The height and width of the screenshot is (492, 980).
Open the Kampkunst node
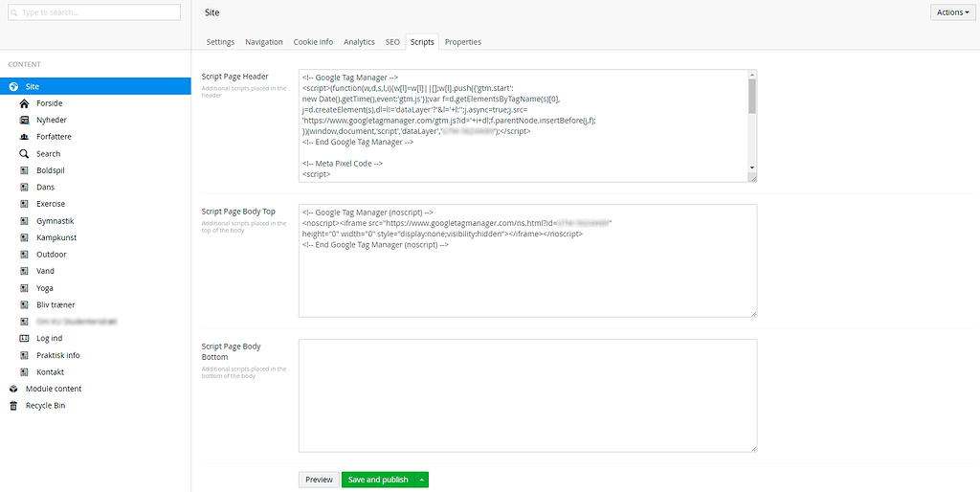[56, 237]
